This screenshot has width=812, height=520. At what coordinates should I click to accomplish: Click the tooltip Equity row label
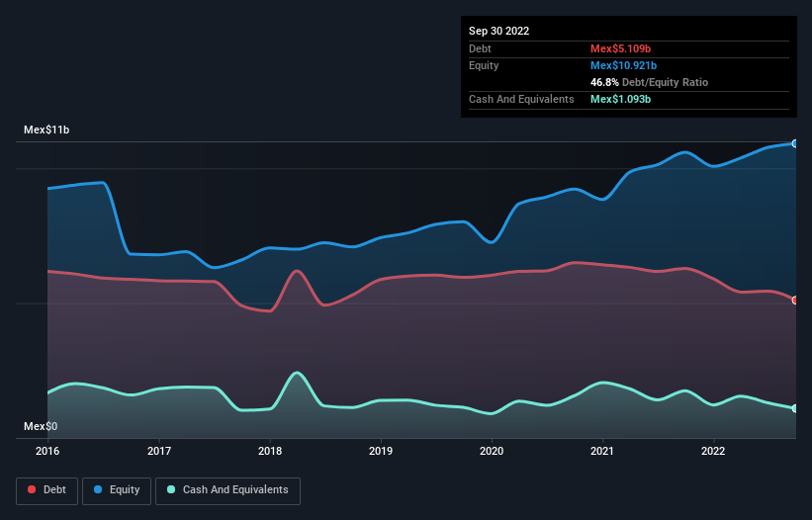pyautogui.click(x=484, y=65)
